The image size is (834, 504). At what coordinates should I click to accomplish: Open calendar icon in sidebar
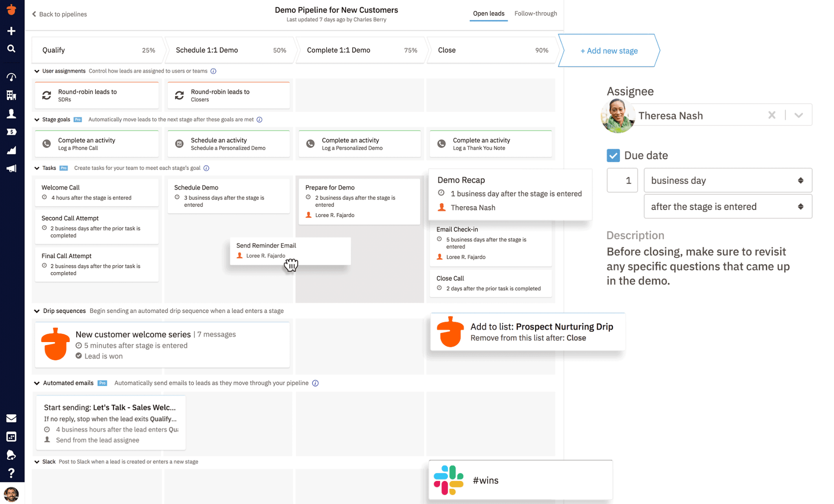coord(11,437)
